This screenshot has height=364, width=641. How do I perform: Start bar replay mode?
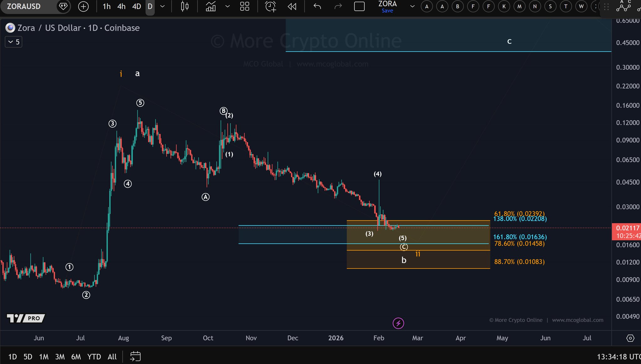pos(292,6)
